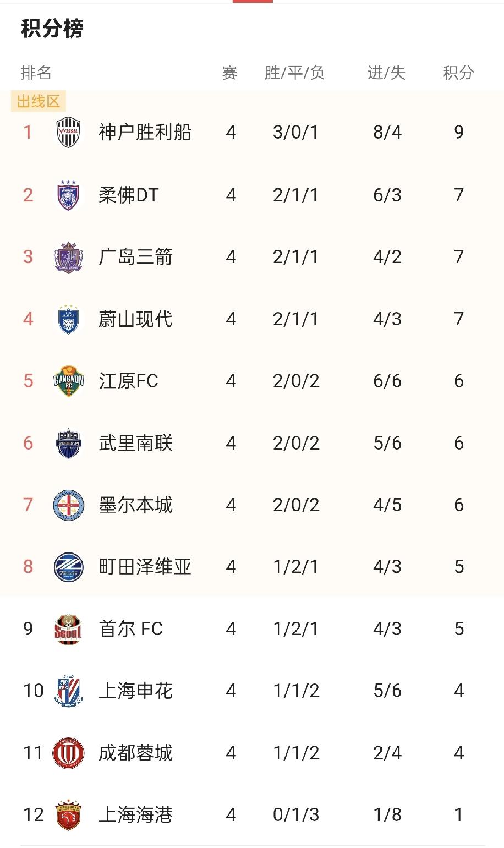Click the Machida Zelvia club emblem
This screenshot has height=848, width=504.
[68, 566]
